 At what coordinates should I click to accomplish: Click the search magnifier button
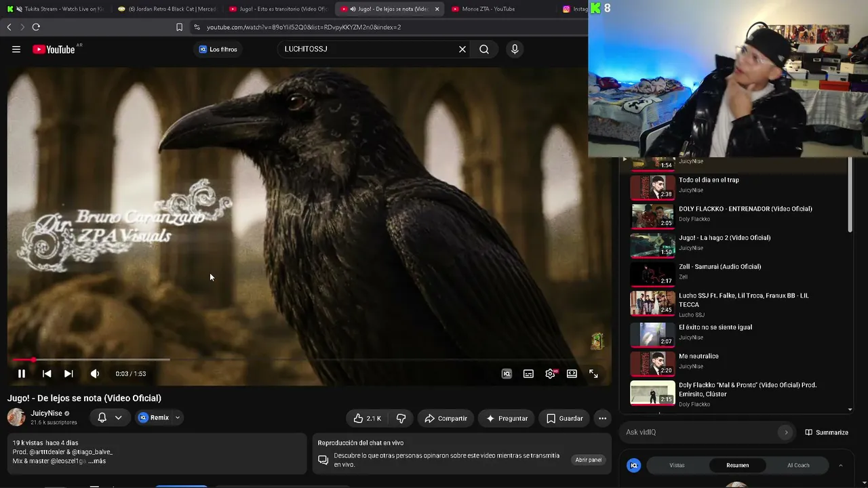(484, 49)
